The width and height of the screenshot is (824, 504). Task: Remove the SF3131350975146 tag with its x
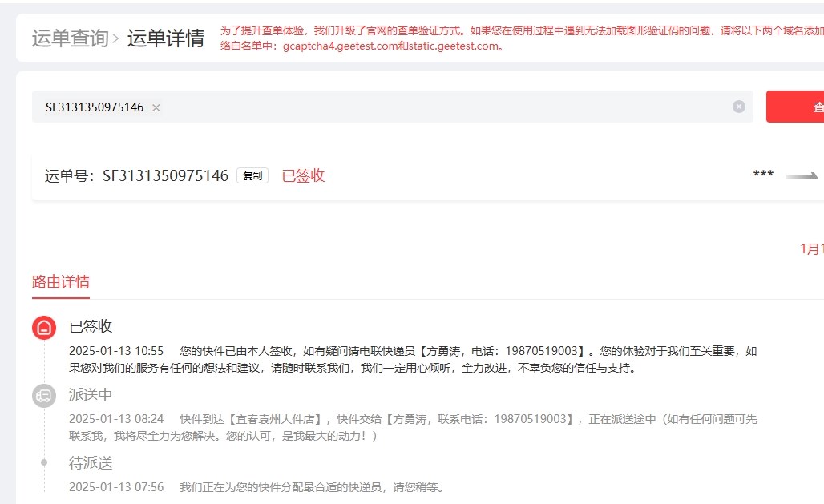tap(156, 107)
